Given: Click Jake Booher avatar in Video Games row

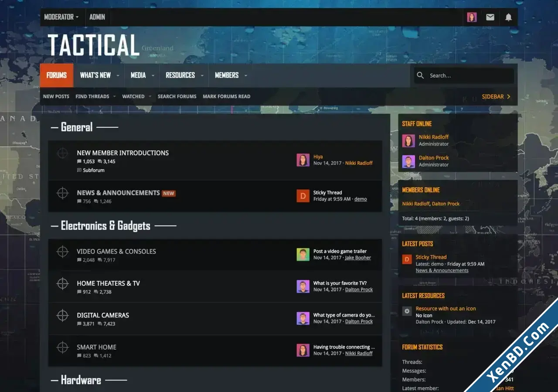Looking at the screenshot, I should (303, 255).
